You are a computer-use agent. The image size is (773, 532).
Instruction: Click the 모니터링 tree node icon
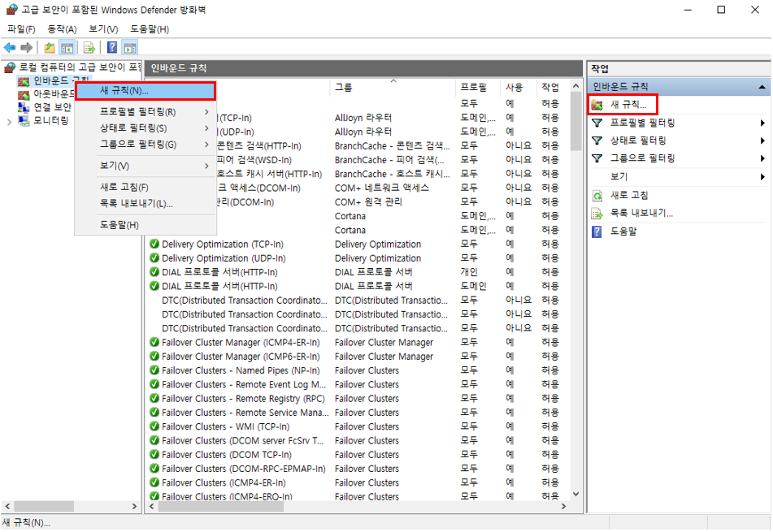pos(24,121)
